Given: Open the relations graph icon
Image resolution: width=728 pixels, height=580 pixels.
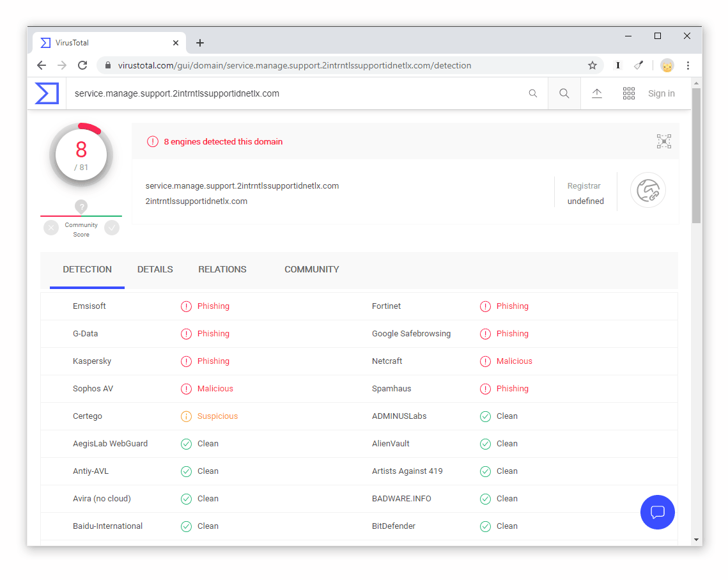Looking at the screenshot, I should 664,141.
